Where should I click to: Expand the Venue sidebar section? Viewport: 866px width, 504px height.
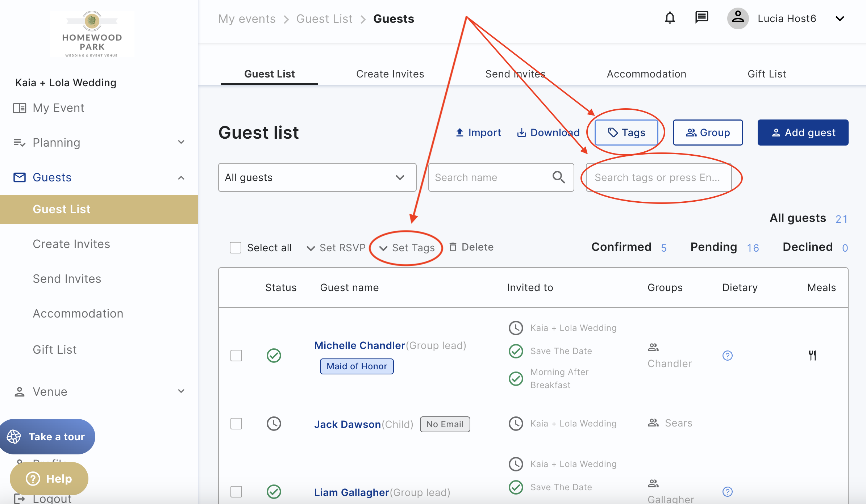tap(181, 391)
